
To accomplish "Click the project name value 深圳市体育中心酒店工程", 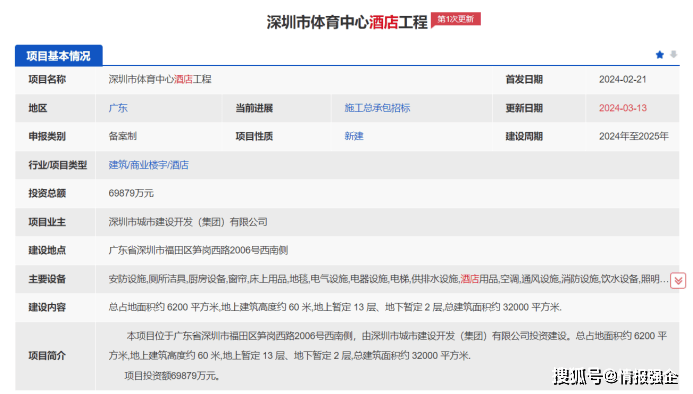I will tap(160, 80).
